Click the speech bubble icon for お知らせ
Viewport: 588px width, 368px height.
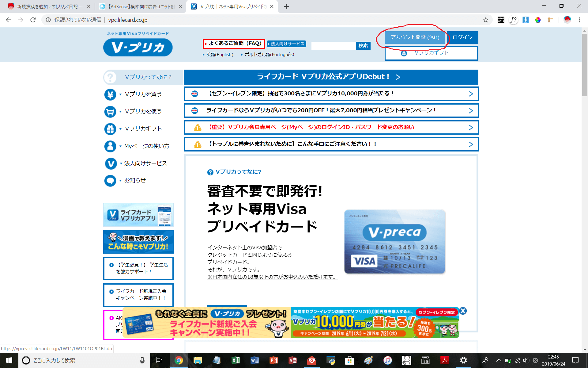point(110,181)
